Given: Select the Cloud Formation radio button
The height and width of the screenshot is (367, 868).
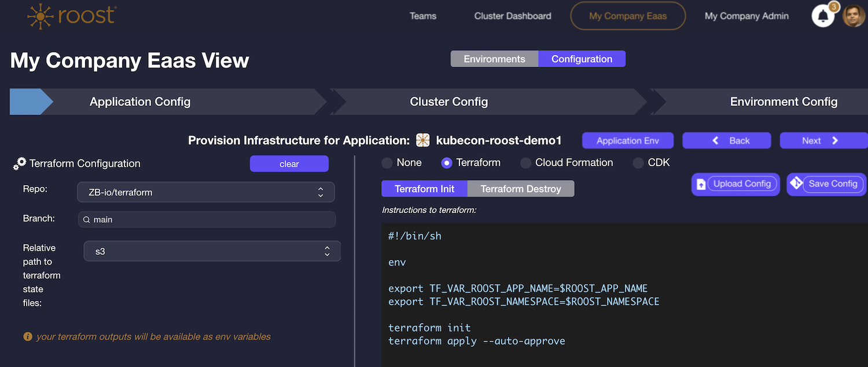Looking at the screenshot, I should [x=525, y=163].
